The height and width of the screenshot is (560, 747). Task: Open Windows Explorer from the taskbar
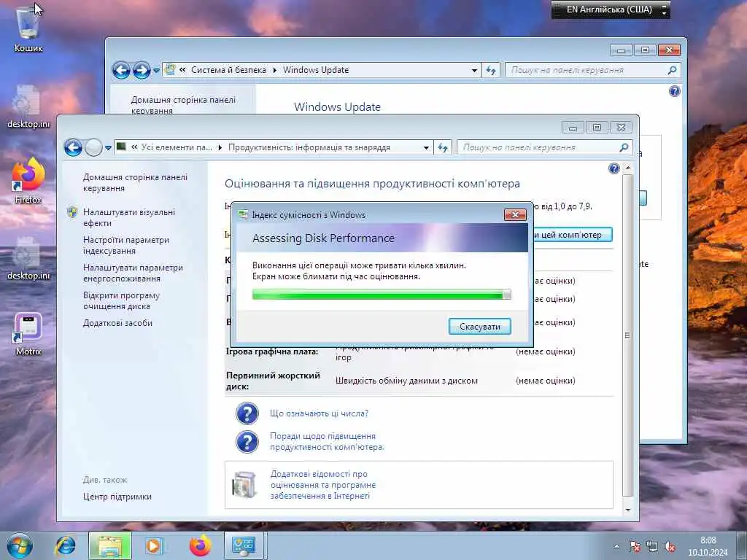pos(109,545)
